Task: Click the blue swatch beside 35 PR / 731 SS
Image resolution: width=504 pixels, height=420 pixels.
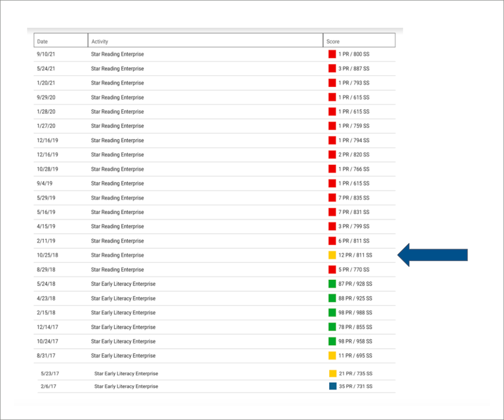Action: tap(332, 386)
